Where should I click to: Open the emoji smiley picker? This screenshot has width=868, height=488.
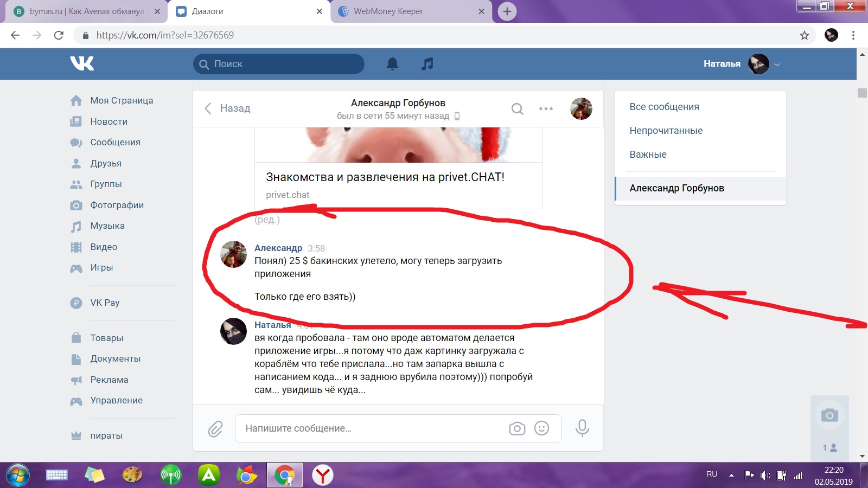541,428
